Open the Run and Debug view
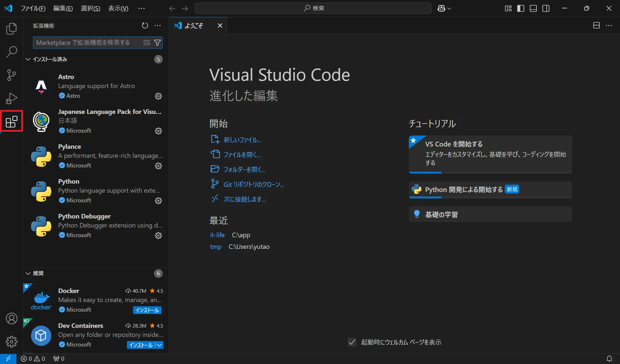This screenshot has height=364, width=620. pyautogui.click(x=12, y=98)
